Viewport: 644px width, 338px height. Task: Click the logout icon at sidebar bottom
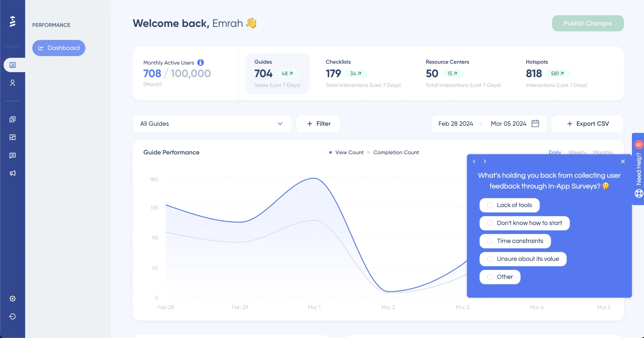(x=13, y=317)
